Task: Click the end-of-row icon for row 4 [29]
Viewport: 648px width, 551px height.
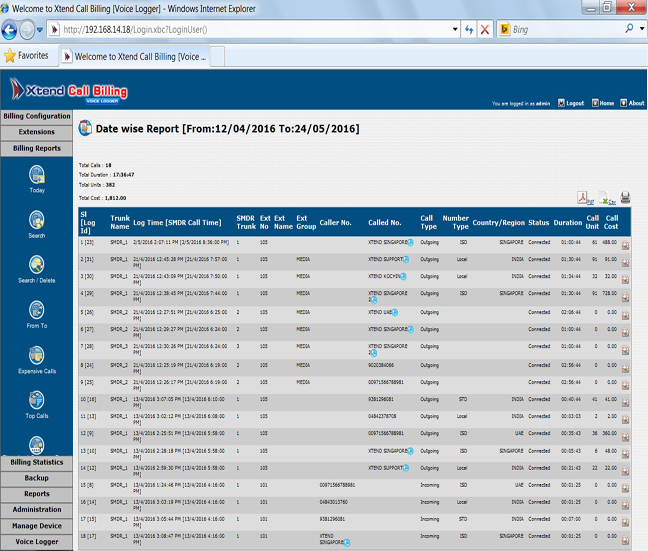Action: pyautogui.click(x=625, y=297)
